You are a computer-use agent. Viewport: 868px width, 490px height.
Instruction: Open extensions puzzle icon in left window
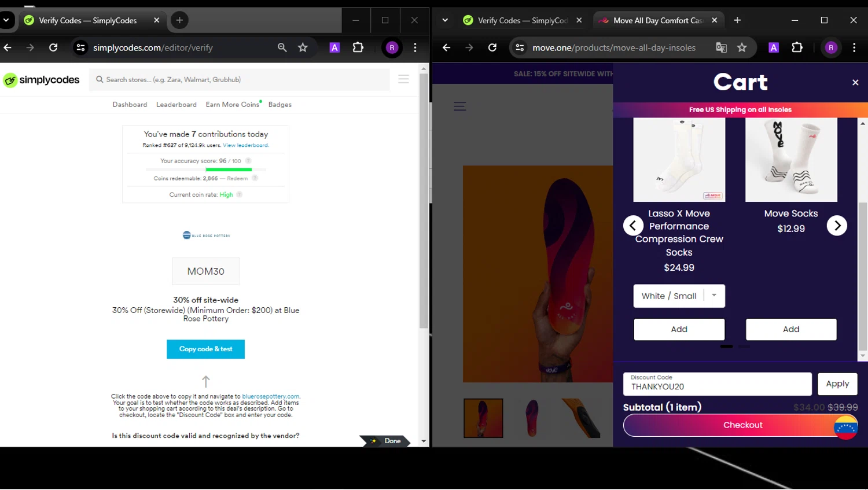pyautogui.click(x=358, y=47)
